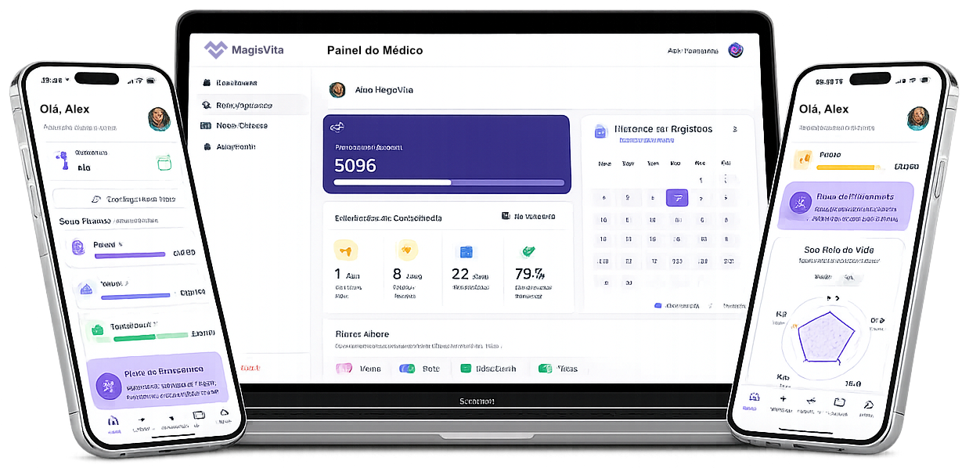Screen dimensions: 980x468
Task: Click the third green chip in bottom row
Action: [x=488, y=368]
